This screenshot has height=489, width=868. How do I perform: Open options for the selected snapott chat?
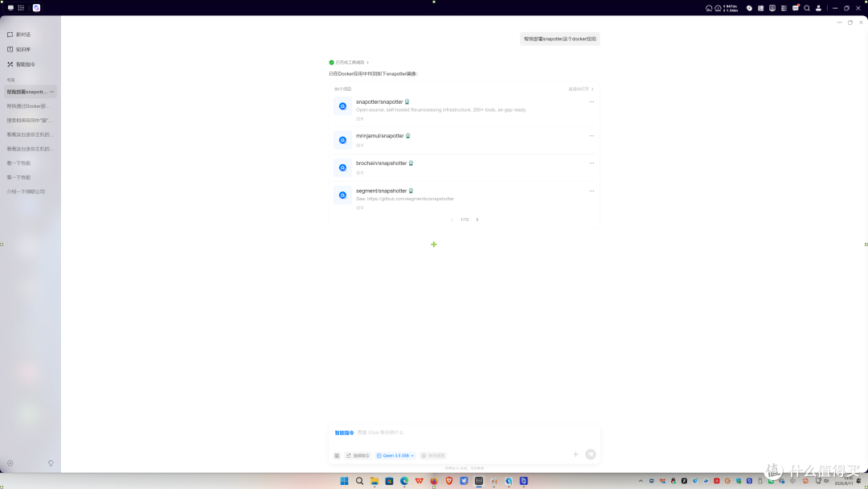52,92
